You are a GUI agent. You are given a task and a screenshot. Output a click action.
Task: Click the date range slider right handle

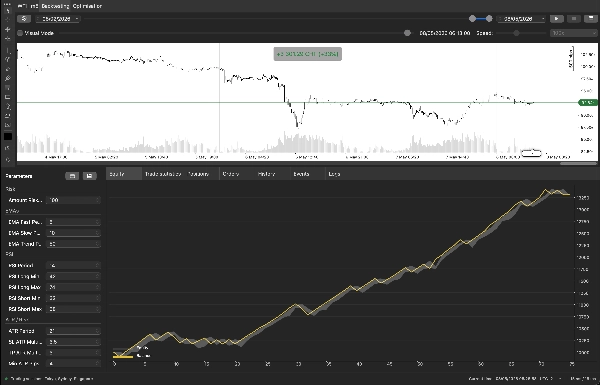pos(489,18)
